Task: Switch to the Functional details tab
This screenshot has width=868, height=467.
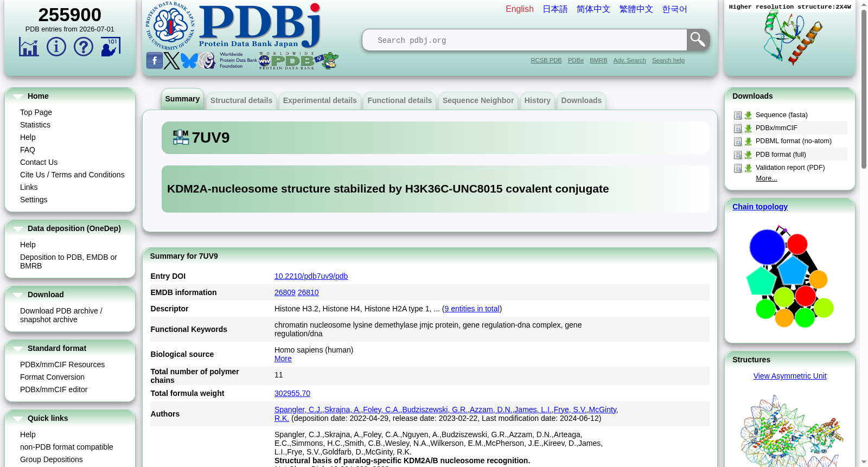Action: coord(400,100)
